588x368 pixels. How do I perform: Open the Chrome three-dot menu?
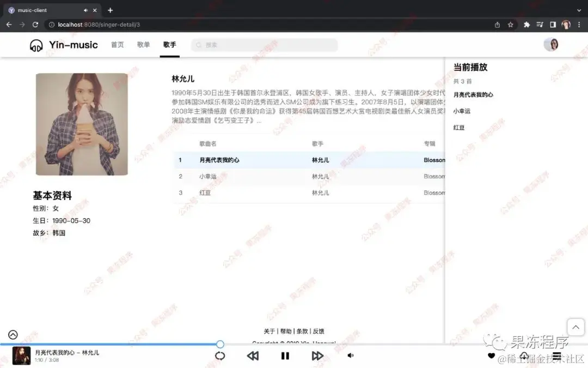pyautogui.click(x=579, y=25)
